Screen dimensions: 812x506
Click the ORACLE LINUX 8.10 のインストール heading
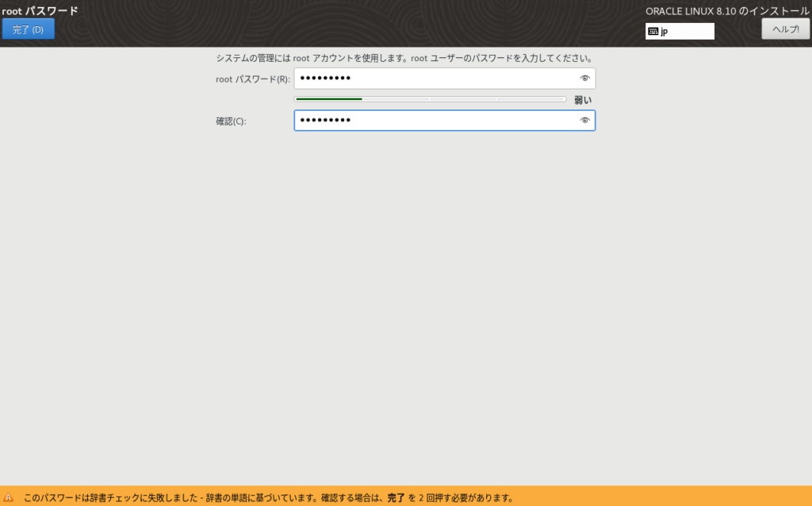(727, 11)
